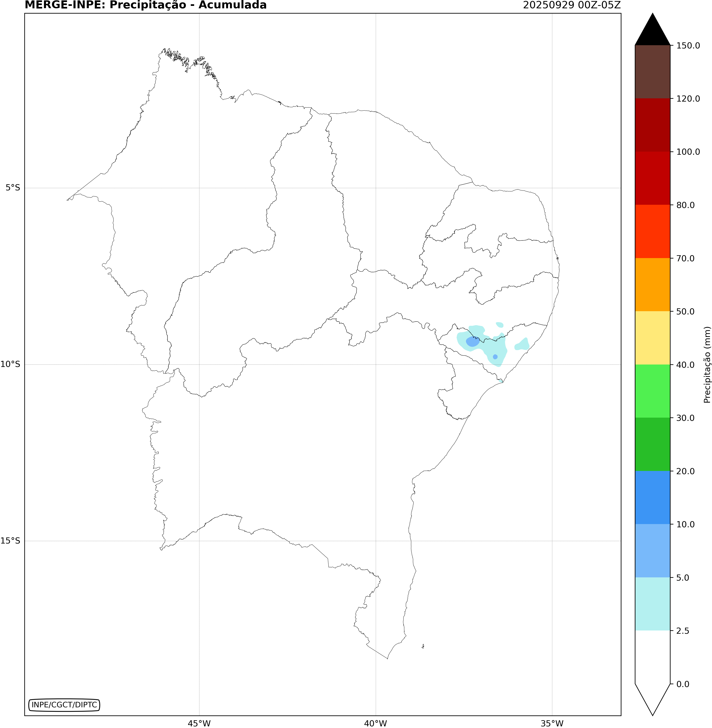Click the light green 30–40 colorbar segment
Image resolution: width=712 pixels, height=728 pixels.
[652, 391]
